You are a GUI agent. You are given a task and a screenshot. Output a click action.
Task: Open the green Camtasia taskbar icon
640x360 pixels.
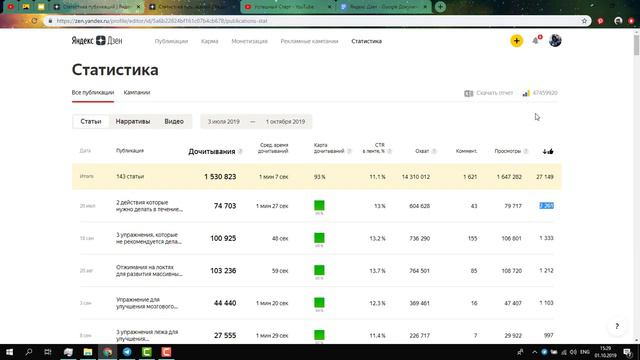click(x=147, y=352)
